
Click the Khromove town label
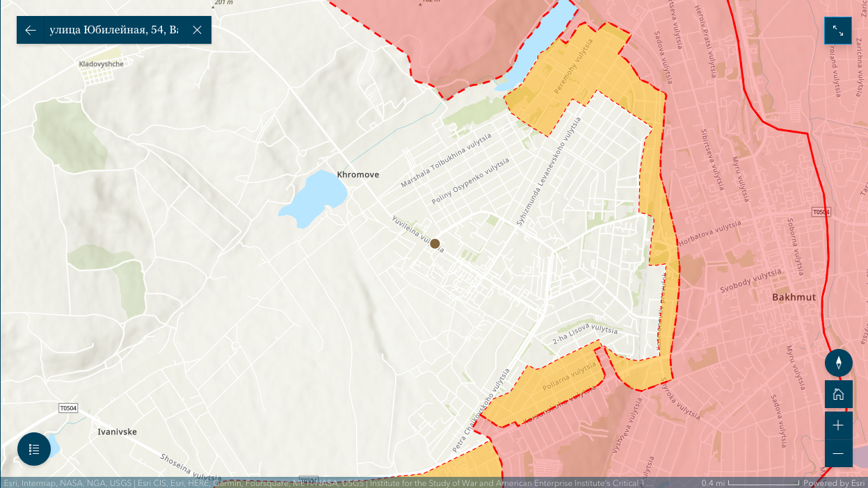click(x=358, y=174)
